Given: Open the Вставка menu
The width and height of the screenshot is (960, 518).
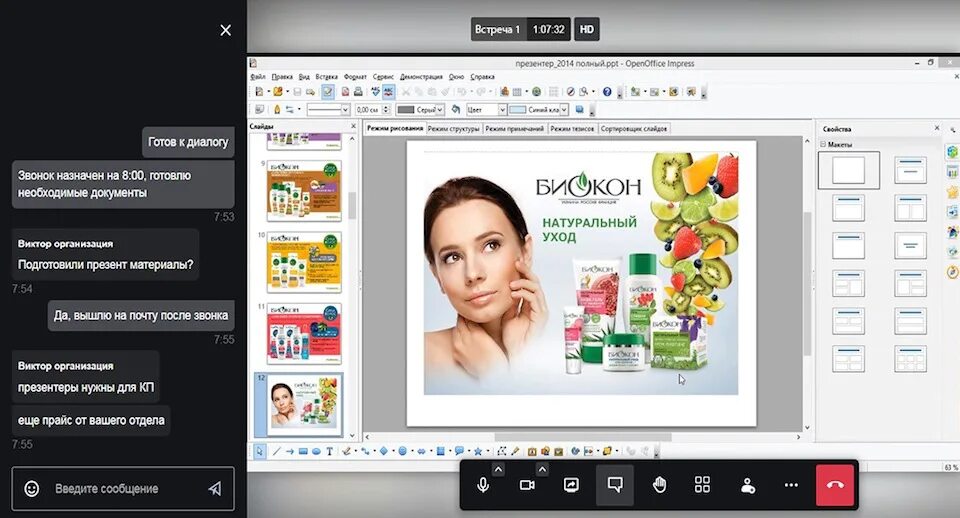Looking at the screenshot, I should tap(326, 77).
